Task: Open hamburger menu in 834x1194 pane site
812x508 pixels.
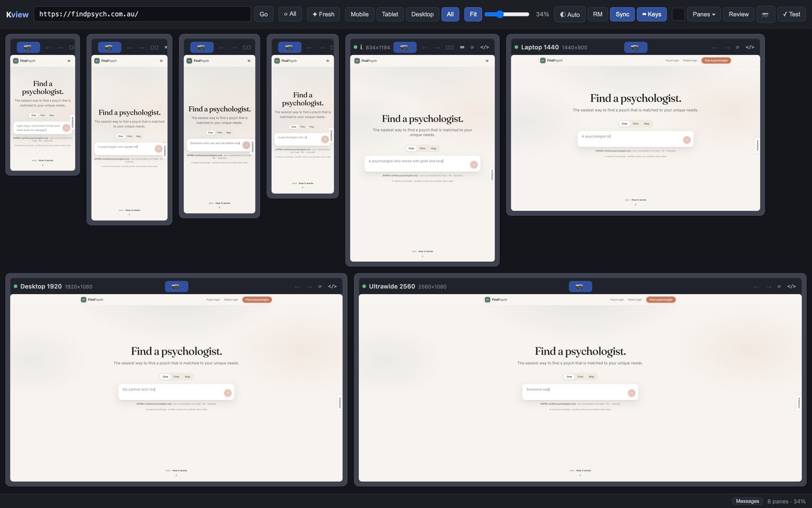Action: tap(487, 61)
